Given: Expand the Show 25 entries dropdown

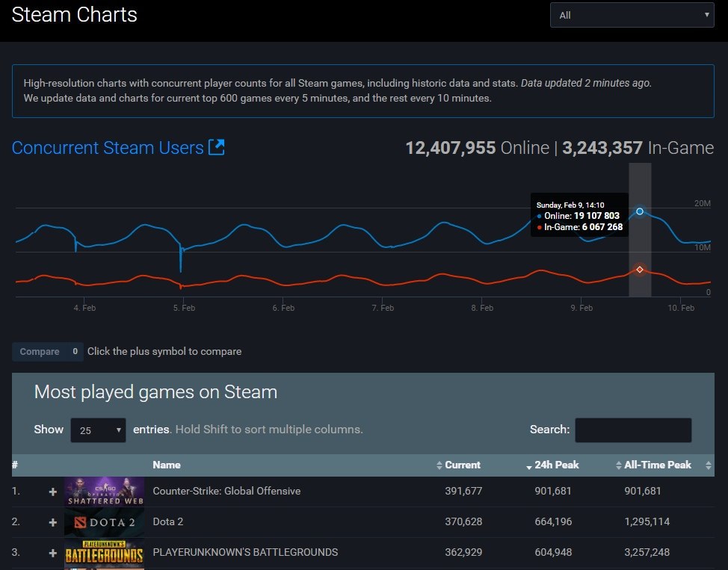Looking at the screenshot, I should (98, 430).
